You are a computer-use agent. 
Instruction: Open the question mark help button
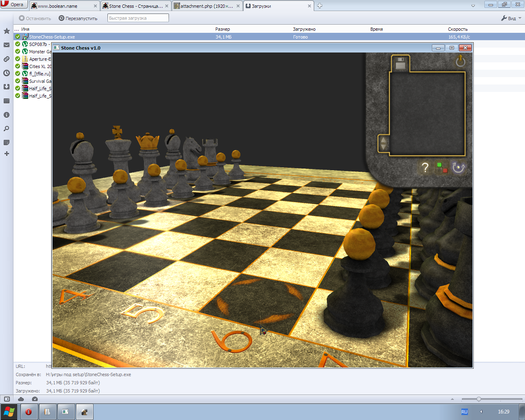(425, 167)
